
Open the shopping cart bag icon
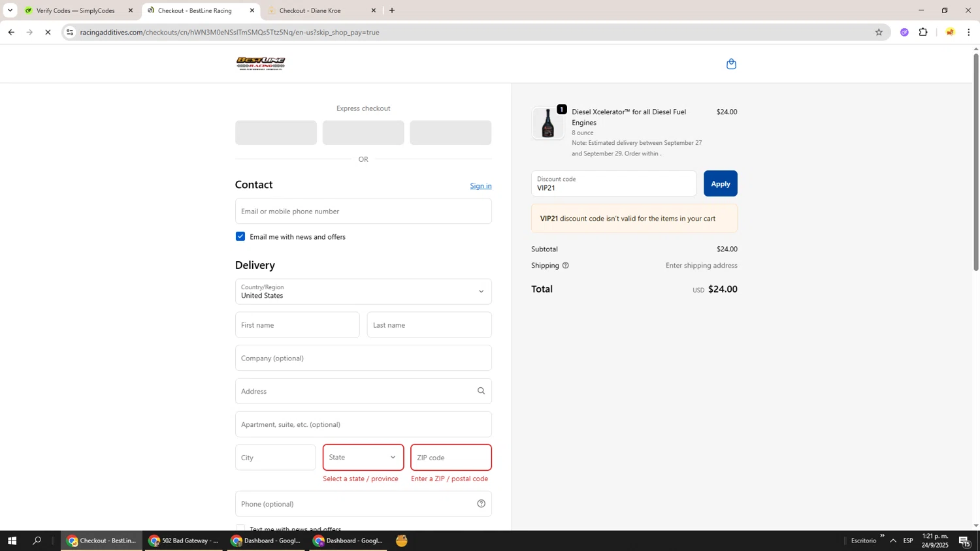click(731, 64)
